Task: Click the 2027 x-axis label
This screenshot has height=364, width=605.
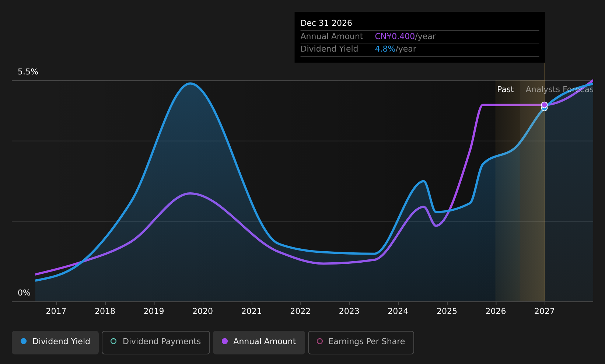Action: coord(545,311)
